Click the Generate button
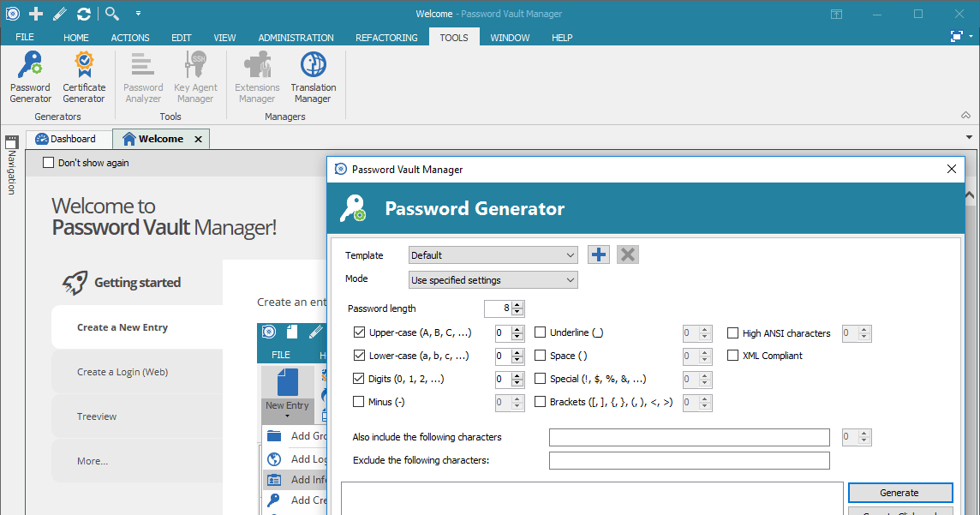 [899, 493]
